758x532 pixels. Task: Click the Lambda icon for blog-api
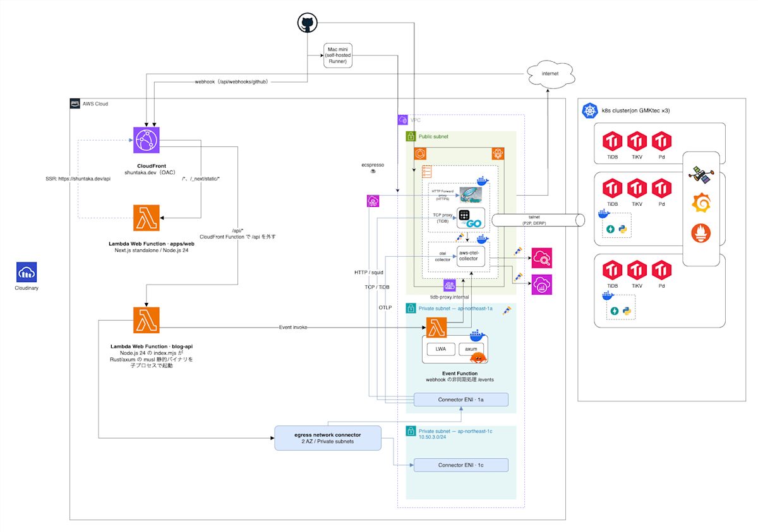[x=146, y=320]
